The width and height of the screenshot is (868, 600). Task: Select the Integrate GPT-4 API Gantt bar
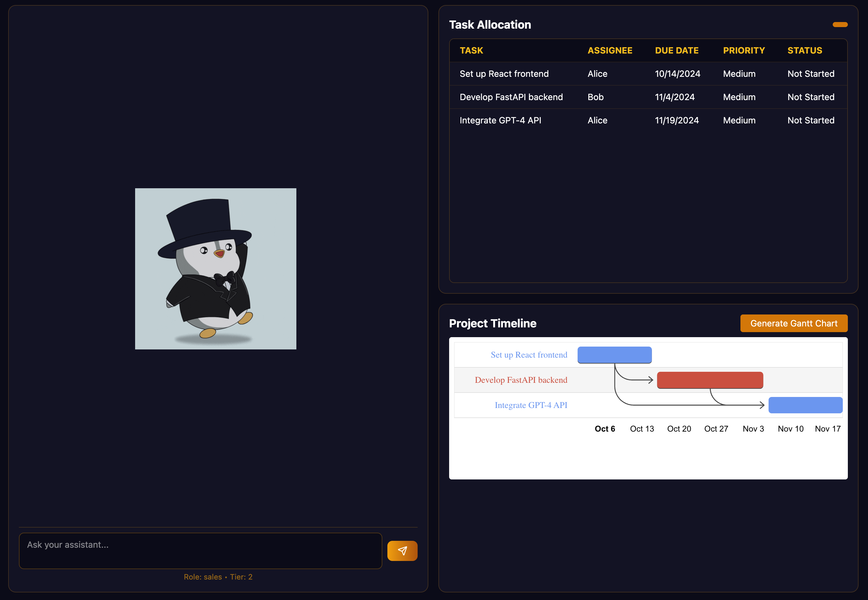pyautogui.click(x=805, y=405)
